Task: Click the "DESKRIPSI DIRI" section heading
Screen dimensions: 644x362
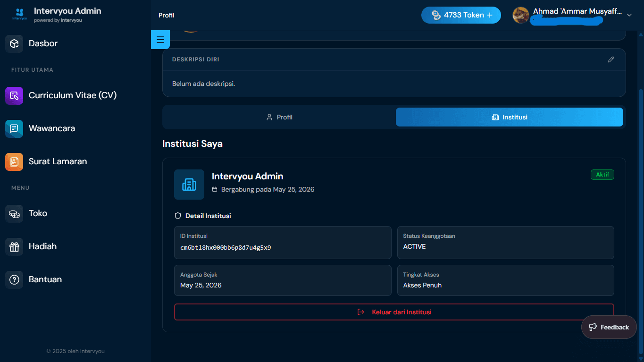Action: (196, 59)
